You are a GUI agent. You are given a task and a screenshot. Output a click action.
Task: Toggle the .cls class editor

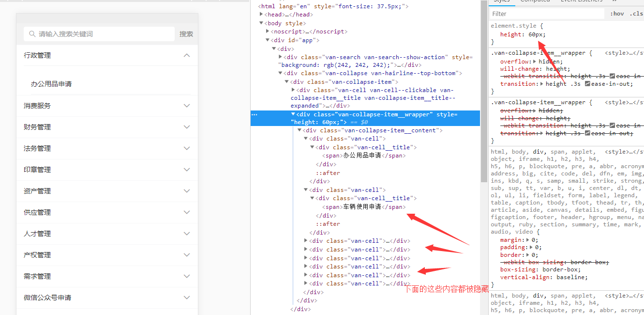point(636,14)
